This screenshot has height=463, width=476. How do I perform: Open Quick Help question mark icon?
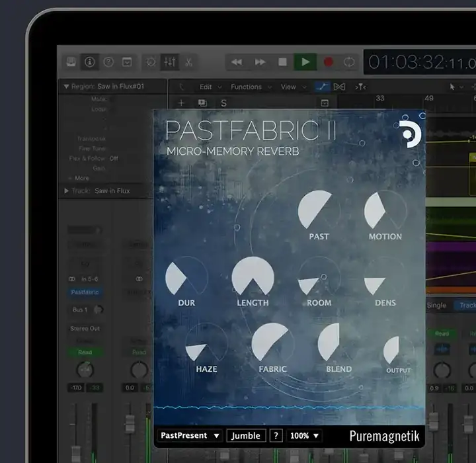(x=108, y=62)
